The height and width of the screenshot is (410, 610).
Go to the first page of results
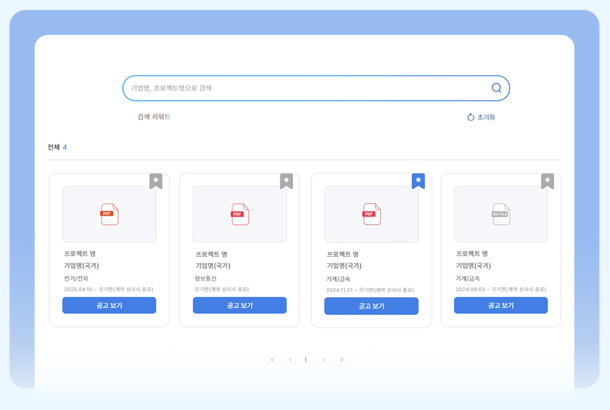[x=272, y=360]
